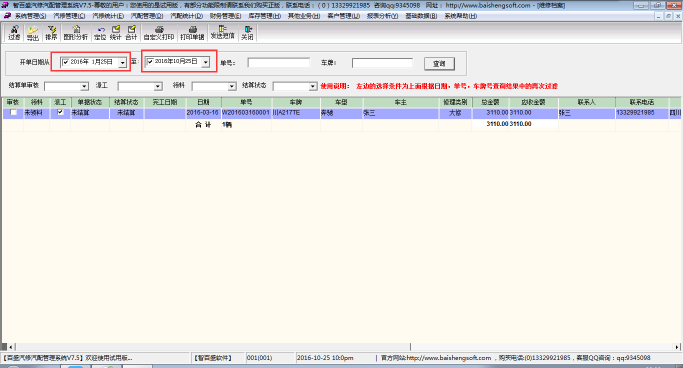
Task: Uncheck the 派工 box in the W201603160001 row
Action: pos(60,112)
